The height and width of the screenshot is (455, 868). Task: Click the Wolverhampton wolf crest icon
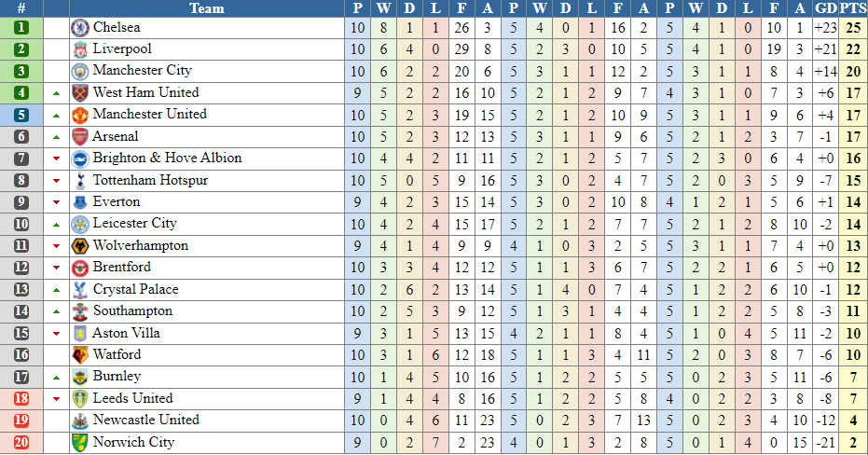coord(80,246)
